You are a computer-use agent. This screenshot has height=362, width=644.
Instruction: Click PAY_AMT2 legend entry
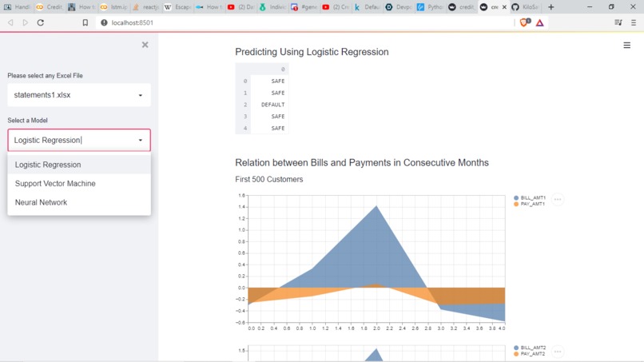(530, 354)
